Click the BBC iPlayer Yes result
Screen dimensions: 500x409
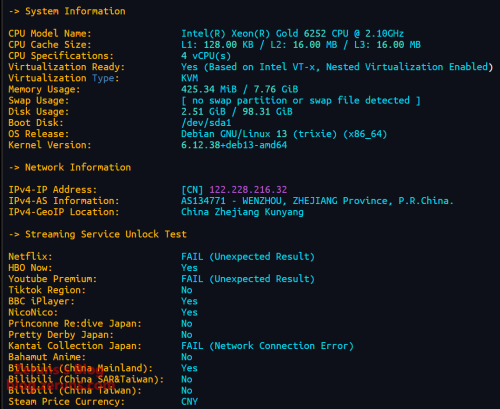189,301
